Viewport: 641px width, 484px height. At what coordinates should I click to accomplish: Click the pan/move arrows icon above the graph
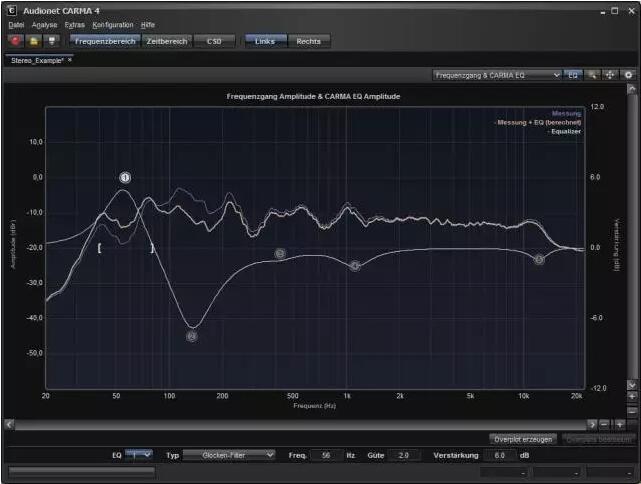[x=609, y=75]
